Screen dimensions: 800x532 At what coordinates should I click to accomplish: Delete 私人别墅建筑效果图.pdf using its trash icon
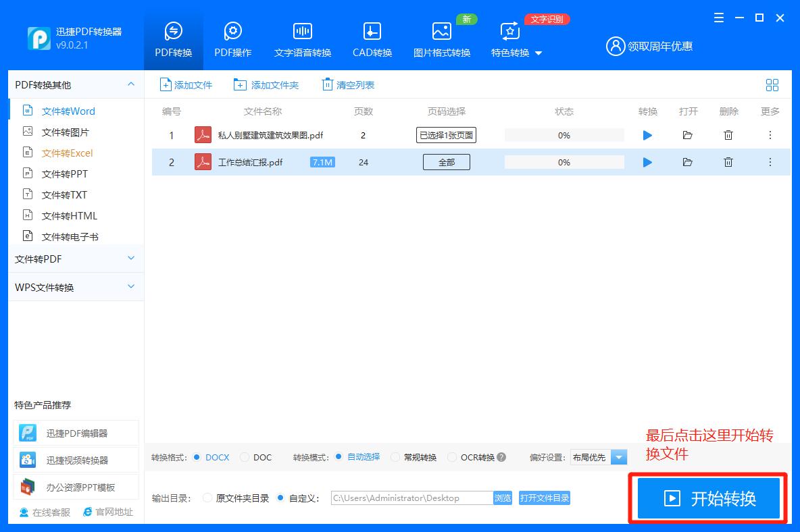click(728, 134)
